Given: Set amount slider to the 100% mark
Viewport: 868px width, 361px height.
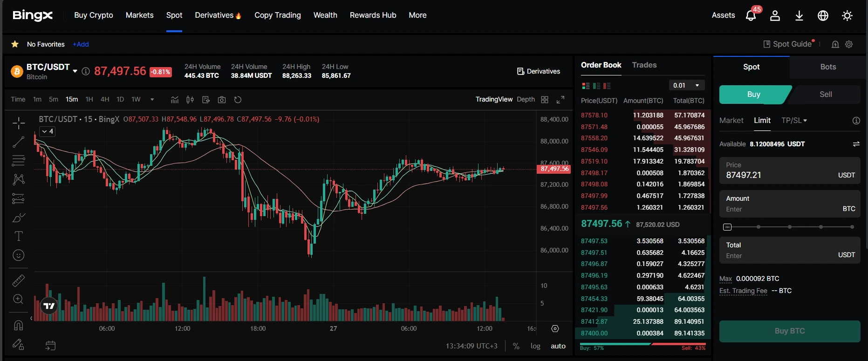Looking at the screenshot, I should (x=852, y=227).
